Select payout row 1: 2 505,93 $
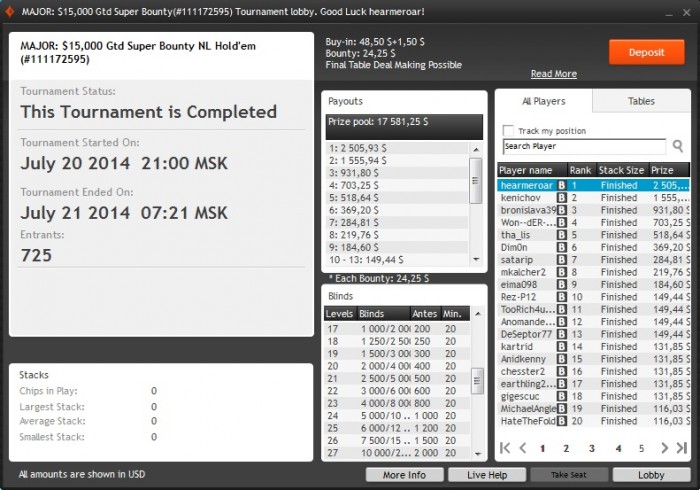This screenshot has width=700, height=490. 397,148
